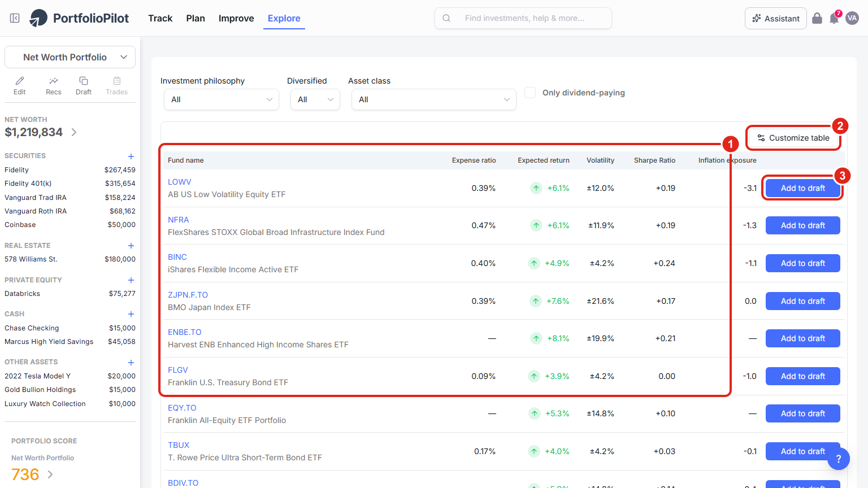Screen dimensions: 868x488
Task: Add ENBE.TO to draft
Action: 803,338
